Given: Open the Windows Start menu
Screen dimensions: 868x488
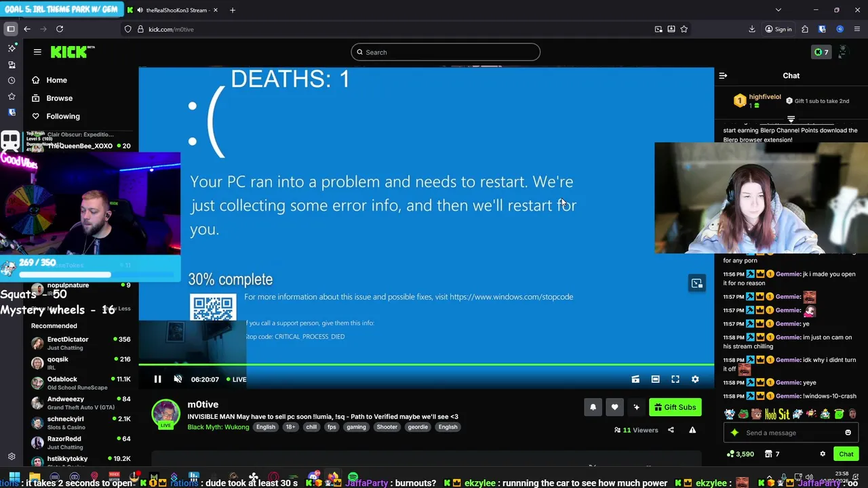Looking at the screenshot, I should coord(14,479).
